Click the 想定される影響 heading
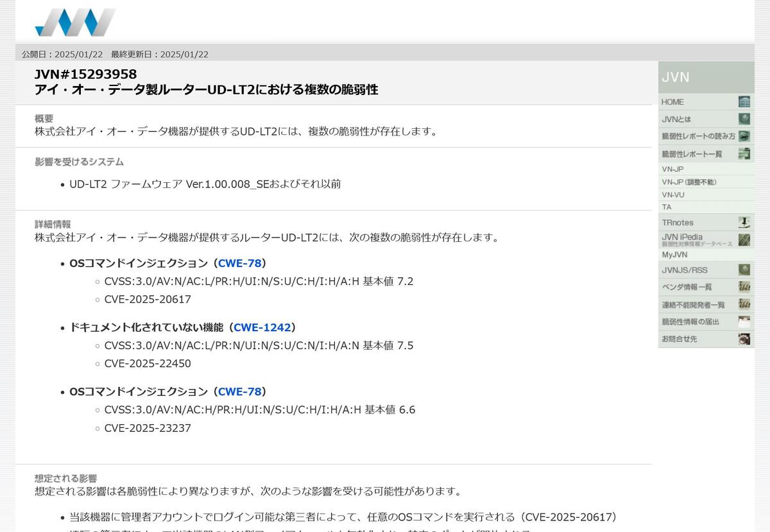The width and height of the screenshot is (770, 532). (x=65, y=478)
